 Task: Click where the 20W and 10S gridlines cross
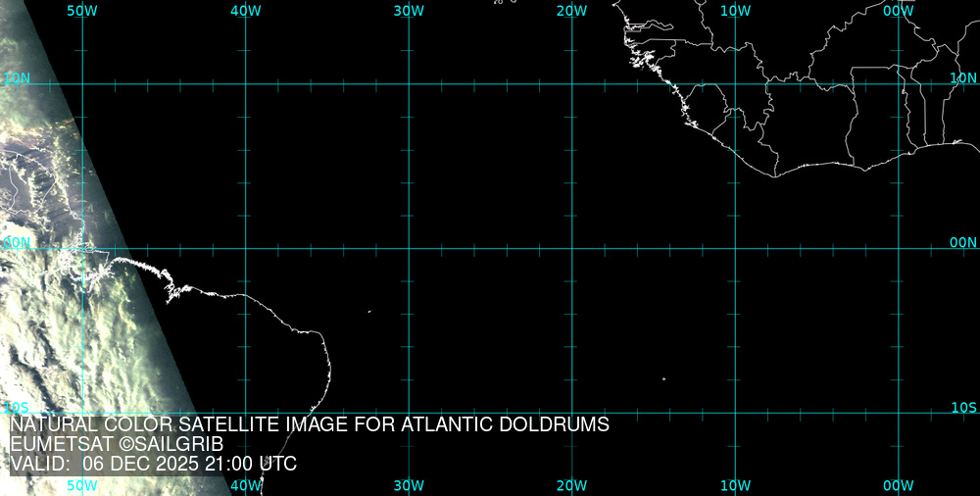click(x=571, y=413)
